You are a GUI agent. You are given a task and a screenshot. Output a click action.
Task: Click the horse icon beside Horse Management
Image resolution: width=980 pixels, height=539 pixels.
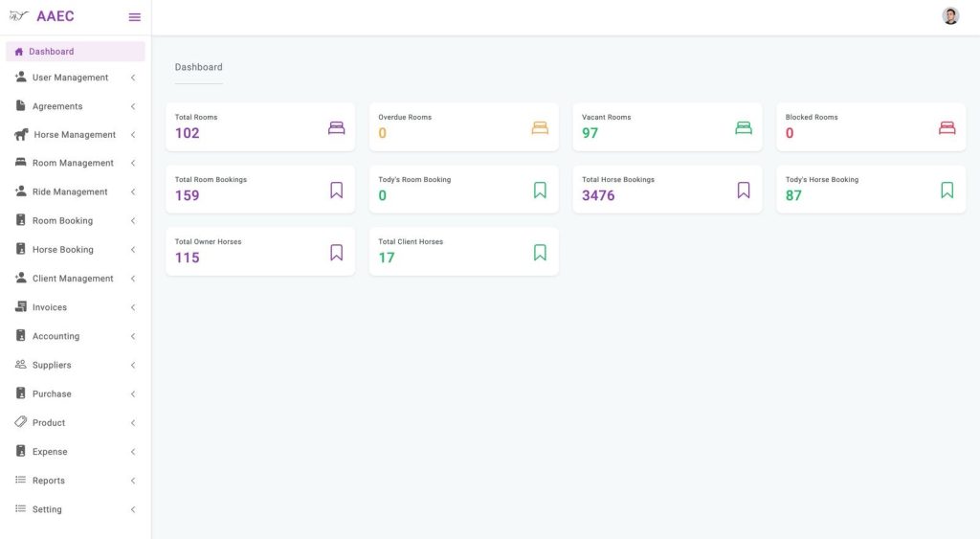click(x=21, y=134)
